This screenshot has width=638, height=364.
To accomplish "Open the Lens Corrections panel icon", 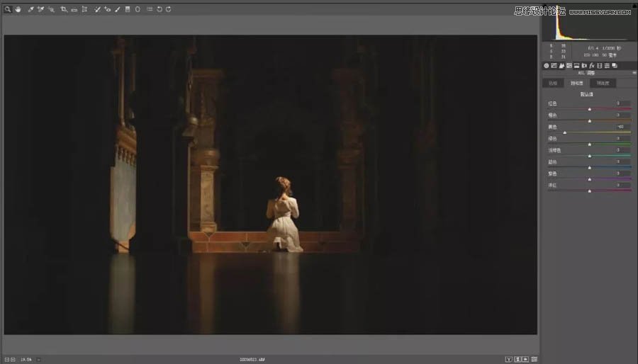I will coord(584,65).
